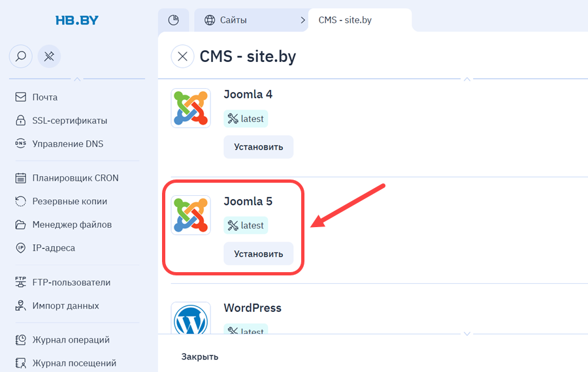Click the CMS - site.by heading
The width and height of the screenshot is (588, 372).
coord(248,57)
